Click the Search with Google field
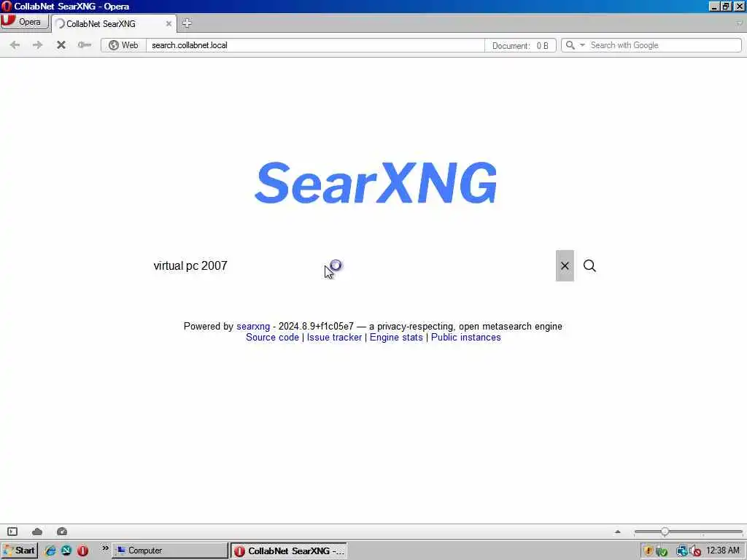 coord(664,45)
